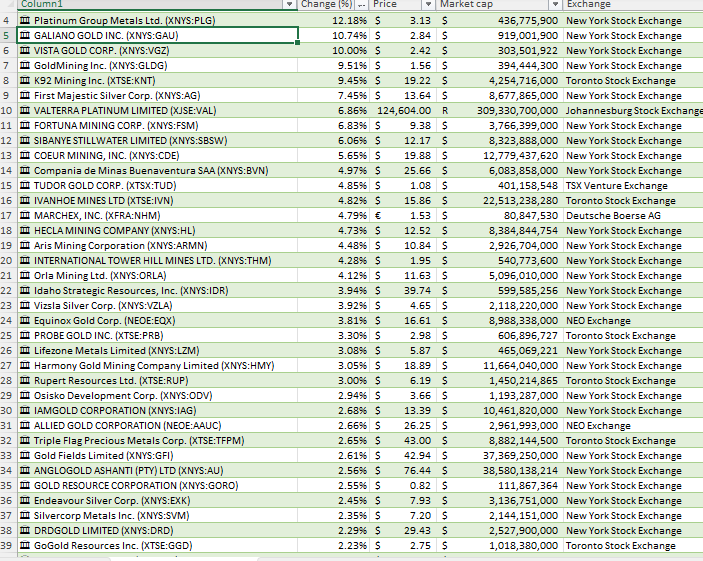
Task: Click the stock icon for Idaho Strategic Resources
Action: coord(25,291)
